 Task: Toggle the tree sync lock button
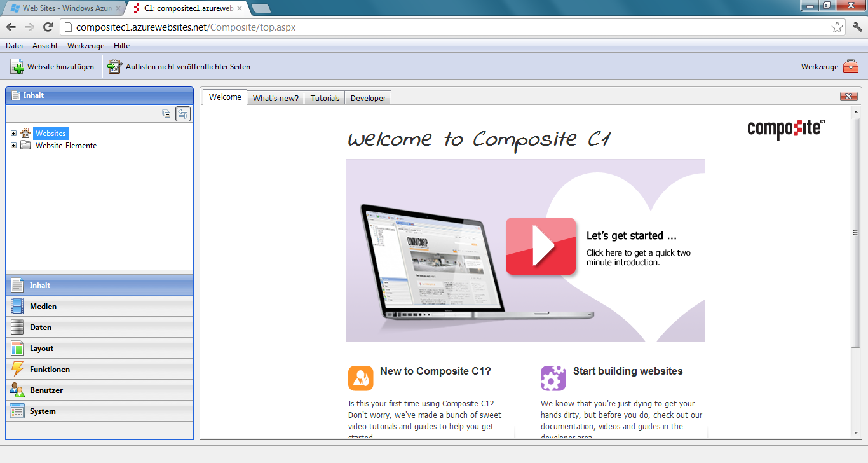[x=183, y=114]
